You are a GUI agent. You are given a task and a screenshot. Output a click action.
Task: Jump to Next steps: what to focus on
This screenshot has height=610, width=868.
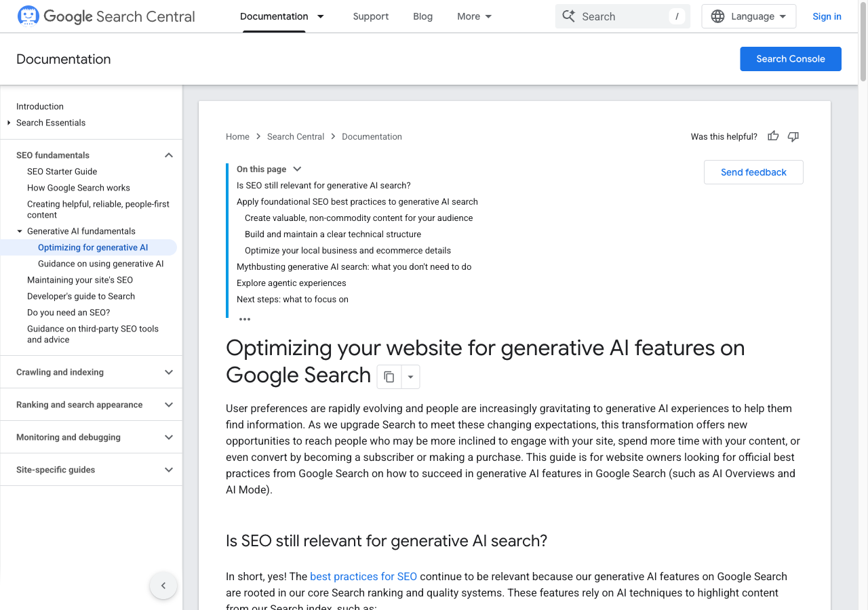(x=292, y=299)
